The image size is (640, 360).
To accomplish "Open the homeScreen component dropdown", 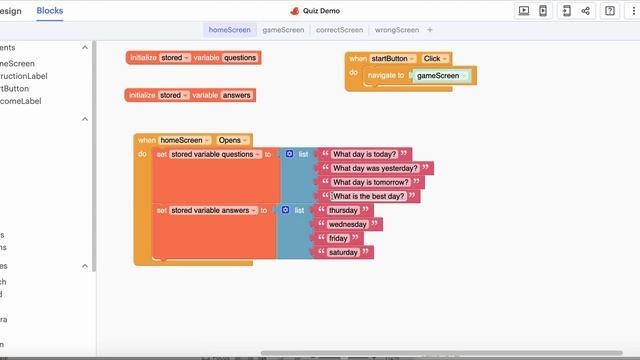I will click(x=184, y=140).
